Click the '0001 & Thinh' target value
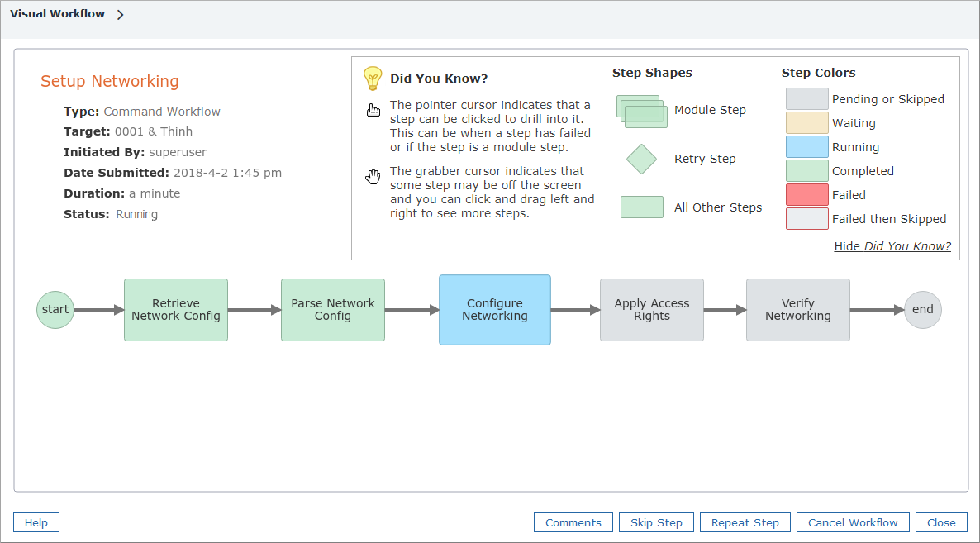980x543 pixels. pyautogui.click(x=154, y=131)
